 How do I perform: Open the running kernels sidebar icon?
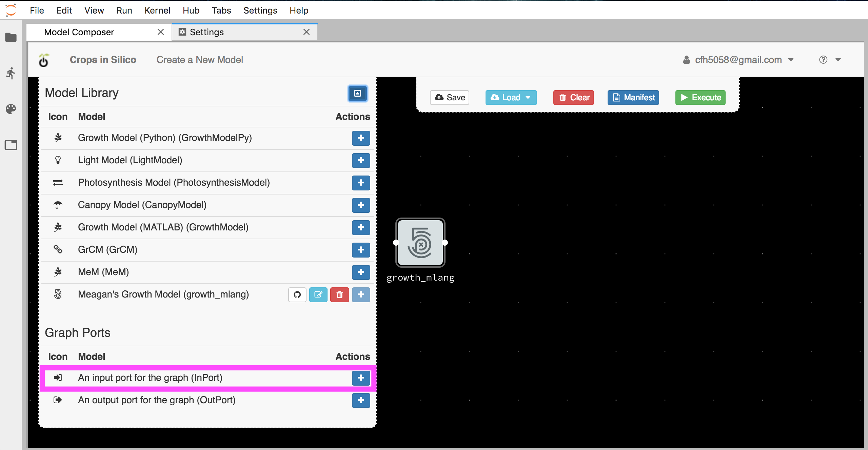(11, 73)
